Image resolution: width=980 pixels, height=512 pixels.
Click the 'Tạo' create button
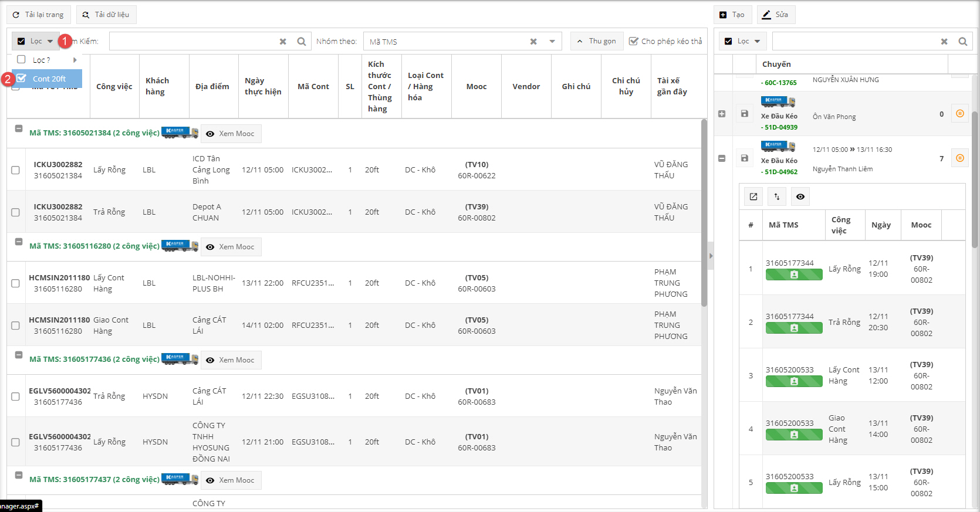(x=732, y=15)
